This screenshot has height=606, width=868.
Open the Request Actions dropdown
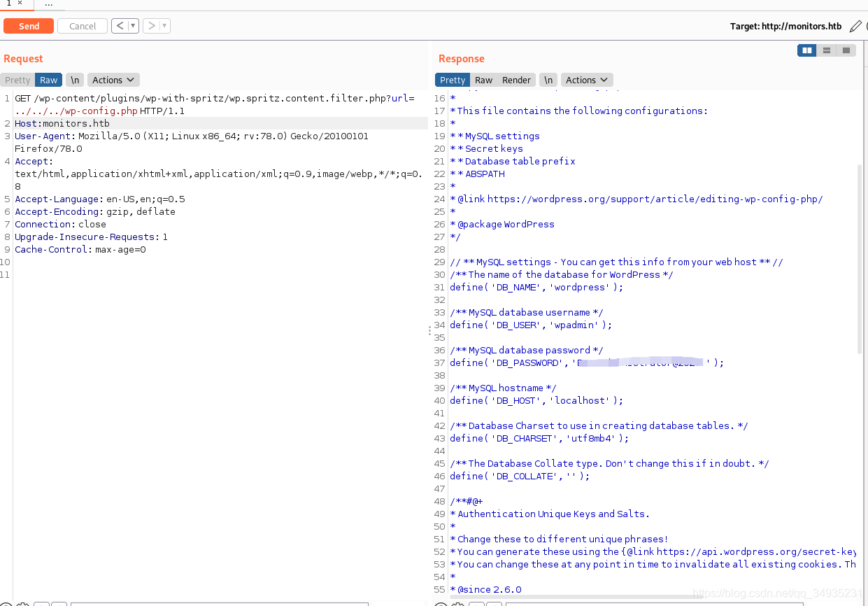(113, 80)
